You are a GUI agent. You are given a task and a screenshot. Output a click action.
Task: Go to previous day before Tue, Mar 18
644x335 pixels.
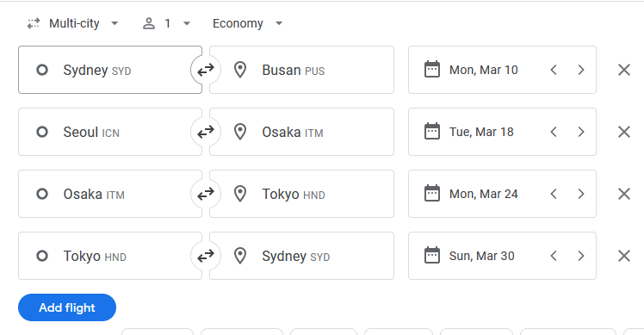[x=554, y=132]
